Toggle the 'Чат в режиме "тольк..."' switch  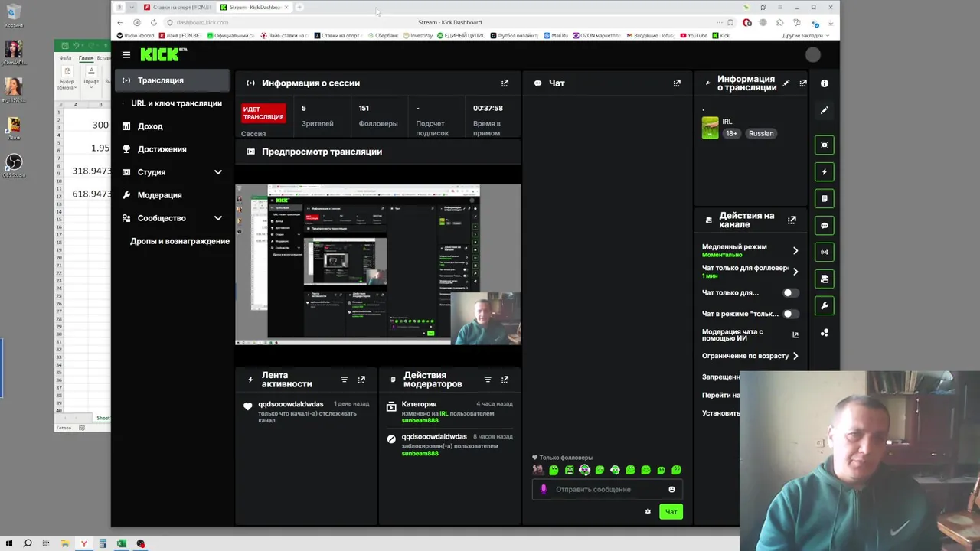[x=791, y=314]
